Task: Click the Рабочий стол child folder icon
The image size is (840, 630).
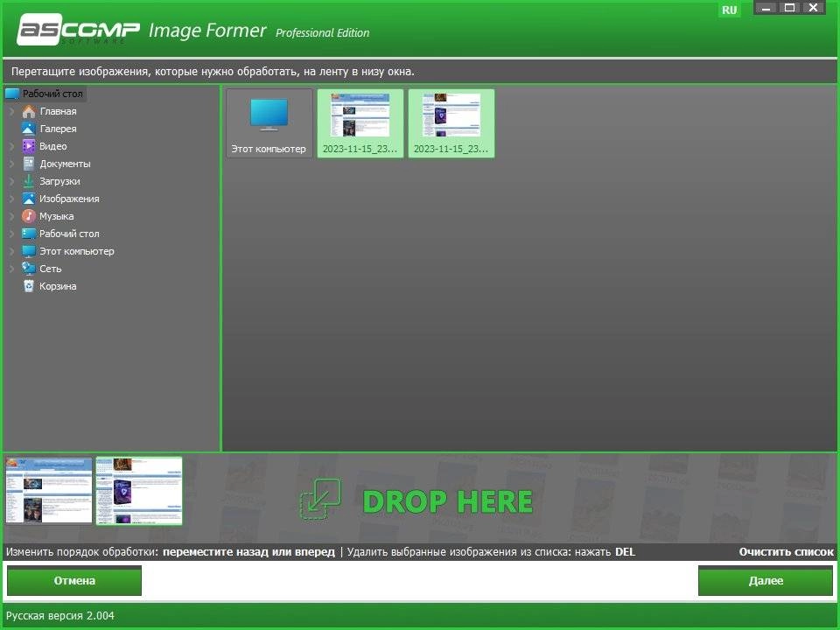Action: (29, 234)
